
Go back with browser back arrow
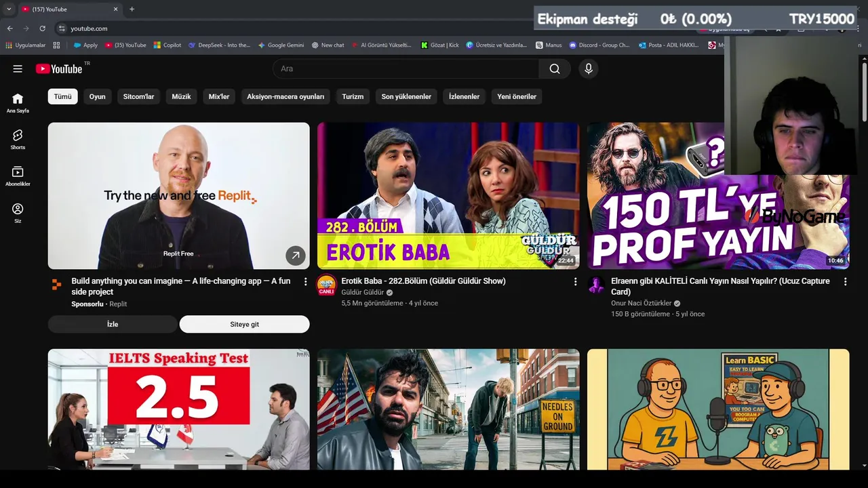(x=9, y=28)
